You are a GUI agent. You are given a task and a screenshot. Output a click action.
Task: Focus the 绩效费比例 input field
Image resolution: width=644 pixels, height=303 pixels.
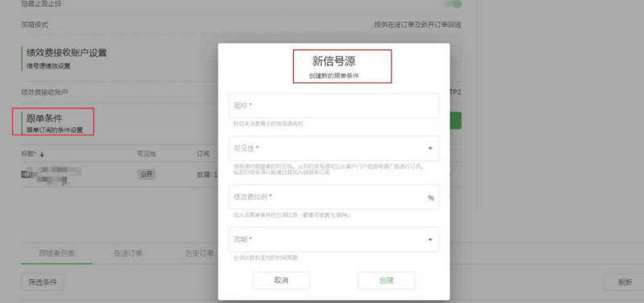334,197
